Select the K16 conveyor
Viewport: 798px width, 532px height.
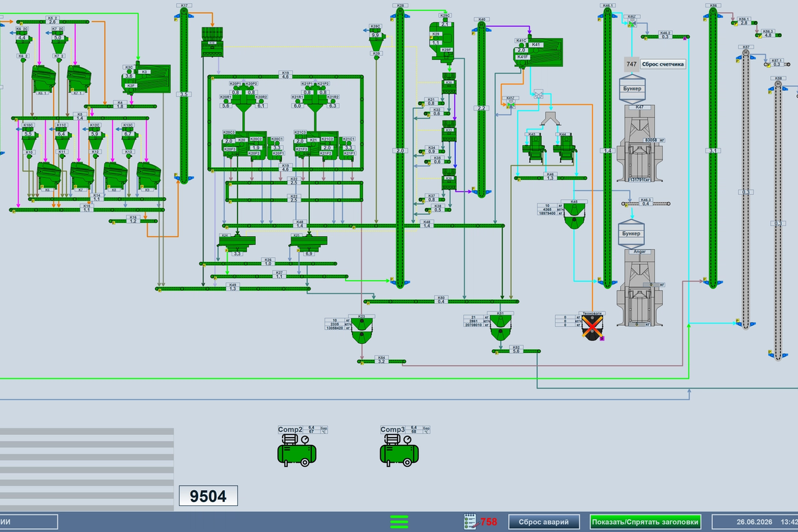click(133, 221)
